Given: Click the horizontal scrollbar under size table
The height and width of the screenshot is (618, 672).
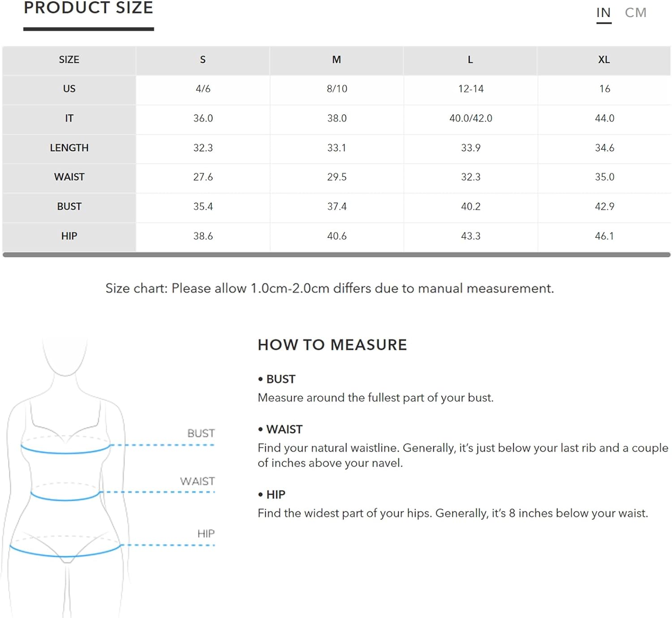Looking at the screenshot, I should point(336,255).
